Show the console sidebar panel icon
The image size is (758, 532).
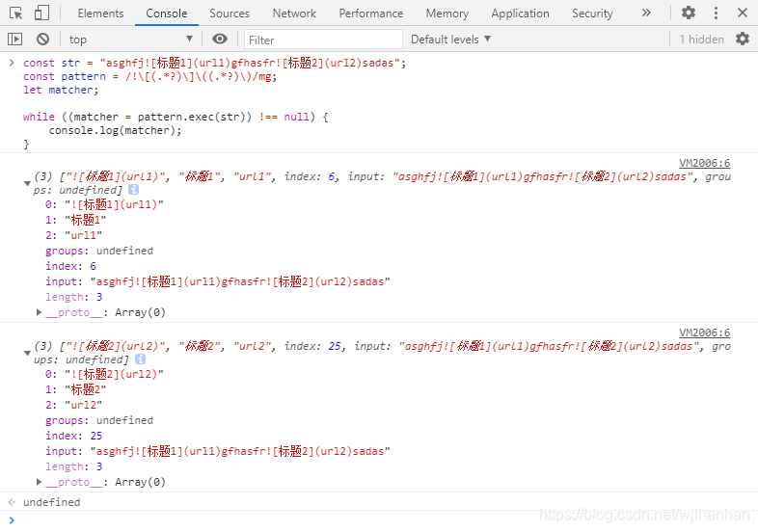point(15,39)
